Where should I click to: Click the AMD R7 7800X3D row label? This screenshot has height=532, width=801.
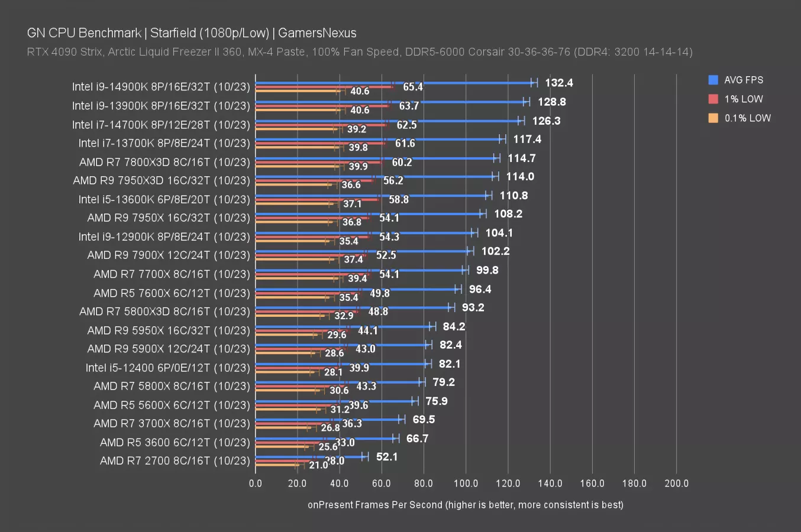point(164,162)
